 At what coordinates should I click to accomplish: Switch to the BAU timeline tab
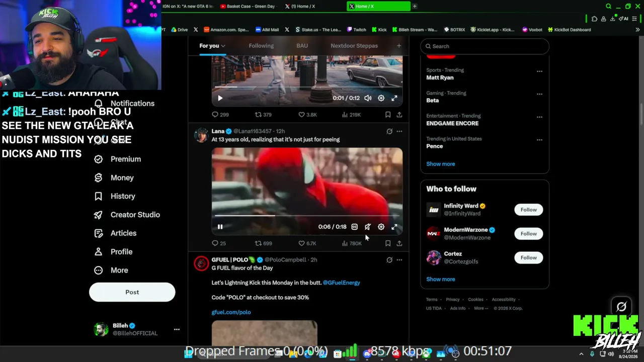pyautogui.click(x=302, y=46)
